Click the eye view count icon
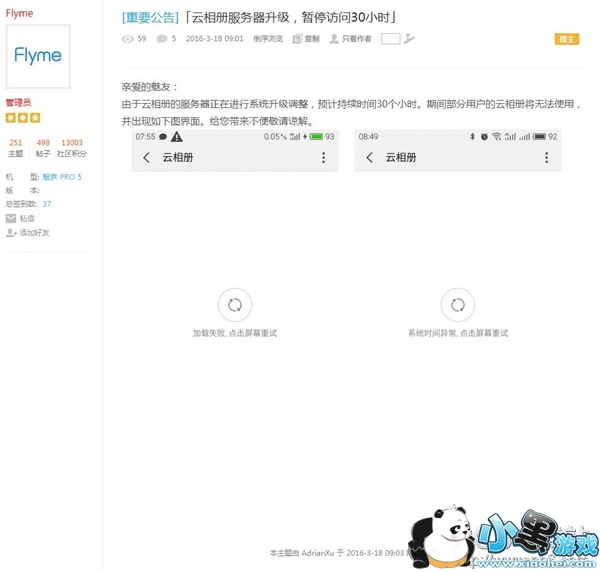The width and height of the screenshot is (600, 572). point(127,39)
